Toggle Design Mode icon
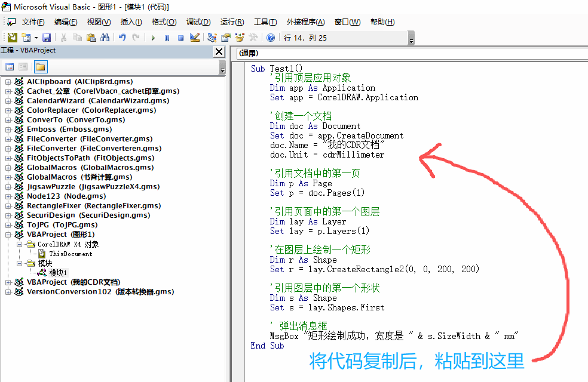The image size is (588, 382). pos(195,38)
